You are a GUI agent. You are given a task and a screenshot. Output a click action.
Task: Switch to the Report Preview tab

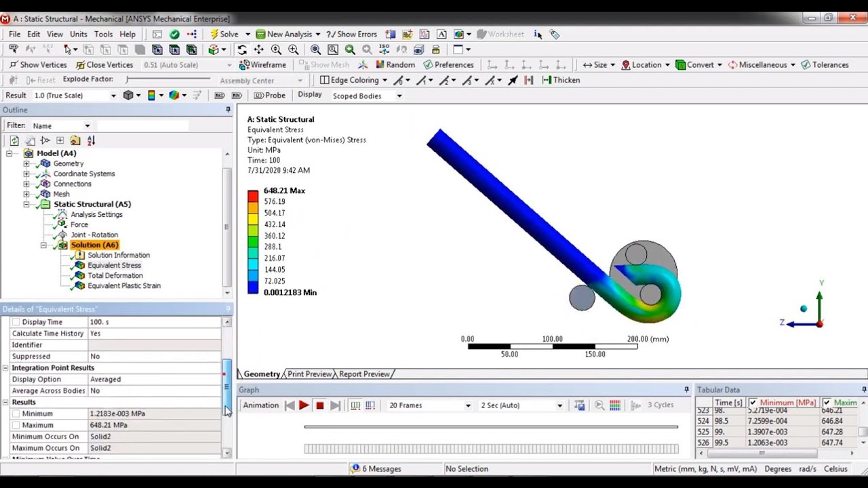pyautogui.click(x=364, y=374)
